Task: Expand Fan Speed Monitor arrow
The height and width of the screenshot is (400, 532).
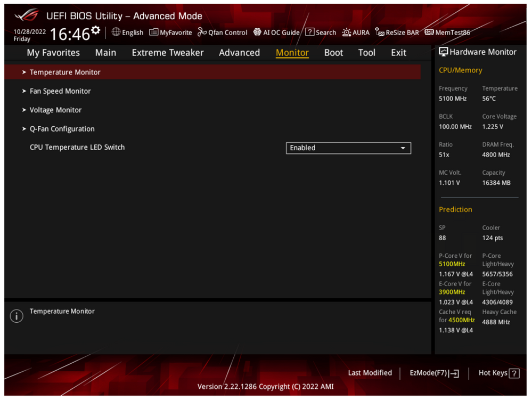Action: click(x=24, y=91)
